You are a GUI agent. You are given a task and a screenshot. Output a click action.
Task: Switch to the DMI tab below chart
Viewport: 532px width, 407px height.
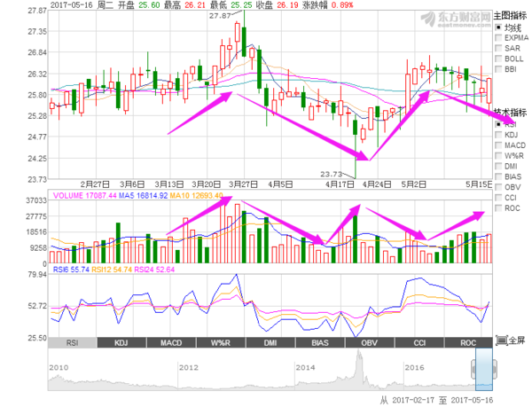[x=270, y=342]
